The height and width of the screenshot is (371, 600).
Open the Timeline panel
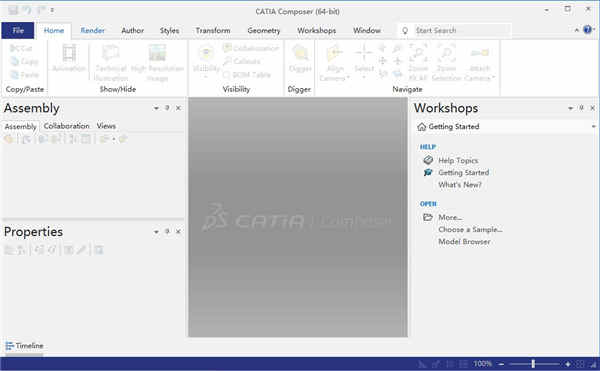pyautogui.click(x=24, y=346)
